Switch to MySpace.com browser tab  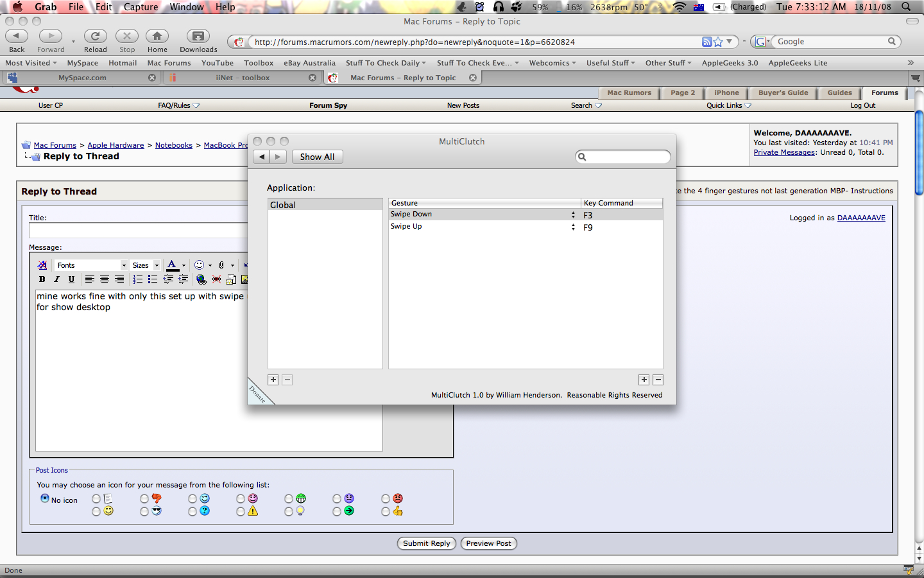pyautogui.click(x=82, y=78)
